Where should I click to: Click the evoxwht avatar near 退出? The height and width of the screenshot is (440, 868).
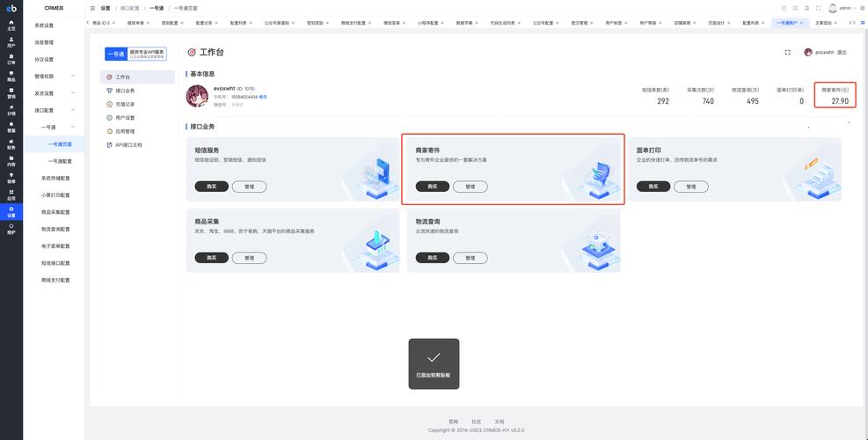808,52
